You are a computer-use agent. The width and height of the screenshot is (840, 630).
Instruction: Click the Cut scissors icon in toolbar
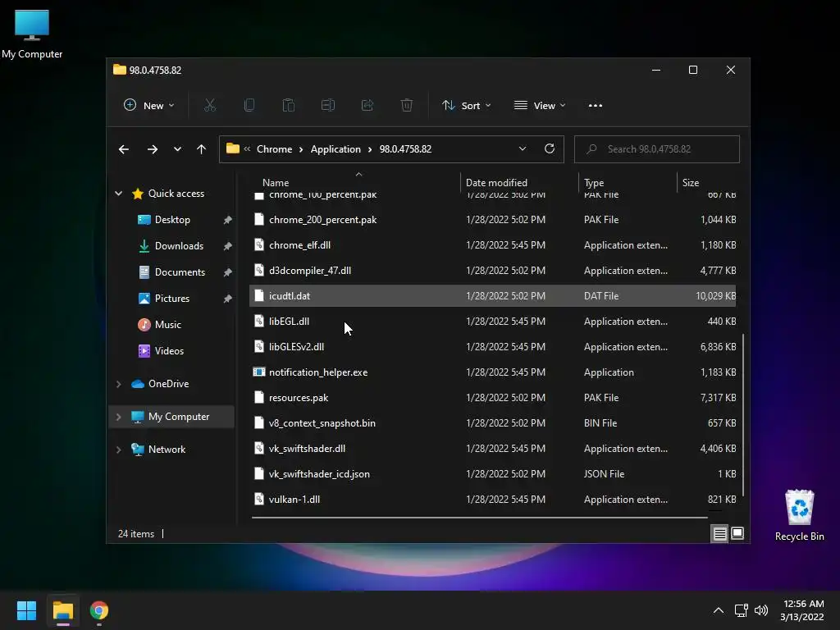pyautogui.click(x=209, y=106)
